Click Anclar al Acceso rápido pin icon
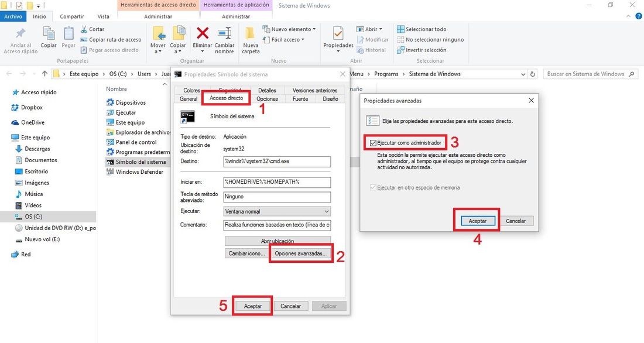The width and height of the screenshot is (644, 343). pyautogui.click(x=20, y=33)
